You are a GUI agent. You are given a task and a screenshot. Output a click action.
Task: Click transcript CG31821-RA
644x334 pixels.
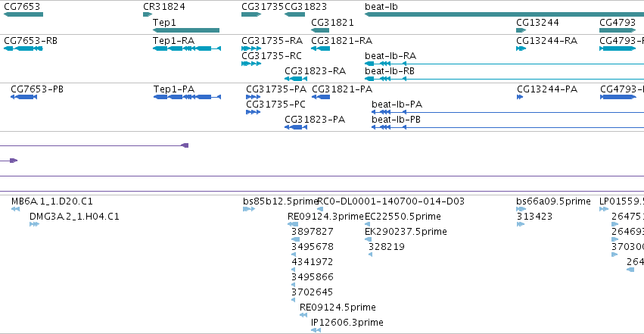(342, 41)
